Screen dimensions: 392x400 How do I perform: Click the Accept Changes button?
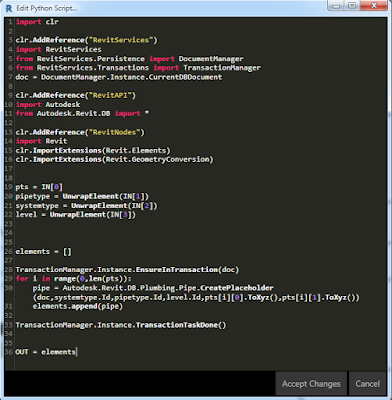311,384
